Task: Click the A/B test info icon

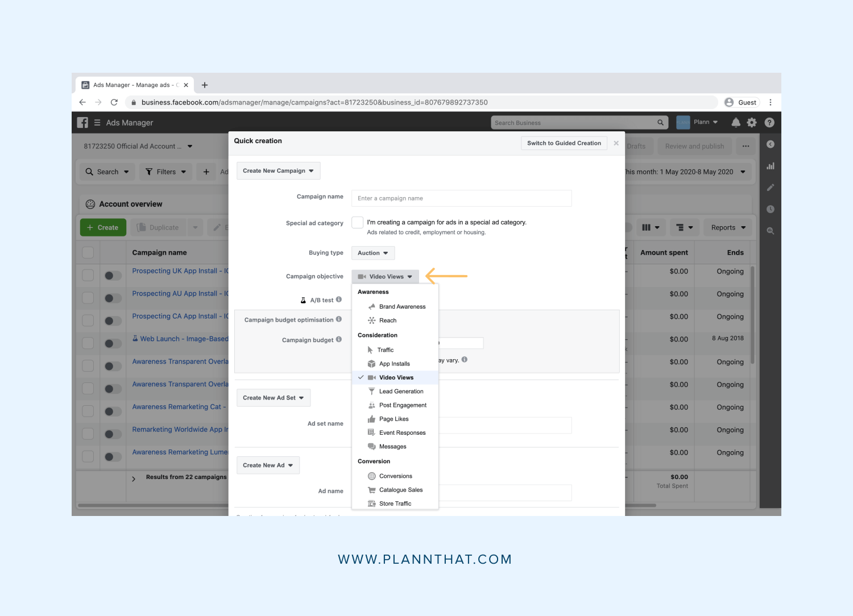Action: click(x=339, y=299)
